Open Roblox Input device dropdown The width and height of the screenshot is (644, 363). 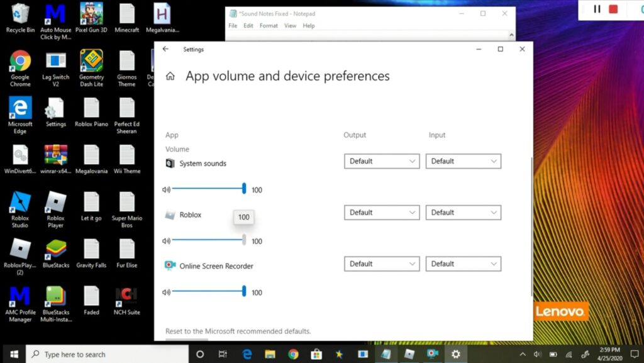click(463, 213)
